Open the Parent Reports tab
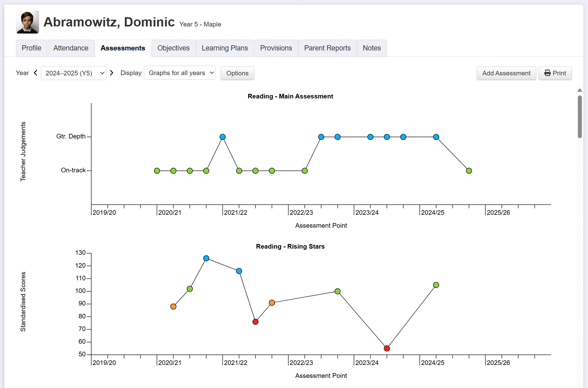The height and width of the screenshot is (388, 588). click(327, 48)
